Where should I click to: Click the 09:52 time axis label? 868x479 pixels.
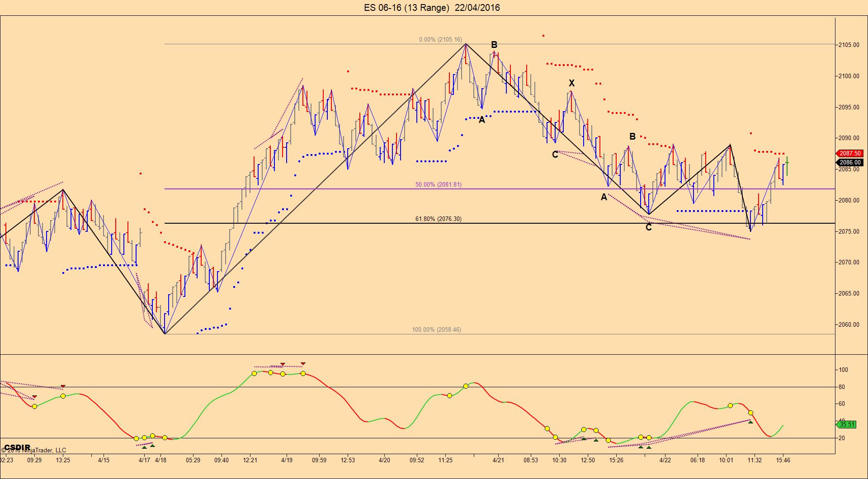(417, 460)
